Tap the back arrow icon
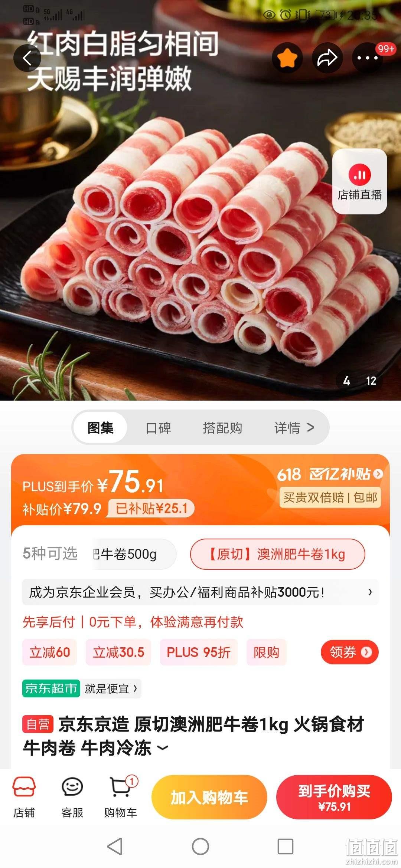The image size is (401, 868). coord(27,58)
